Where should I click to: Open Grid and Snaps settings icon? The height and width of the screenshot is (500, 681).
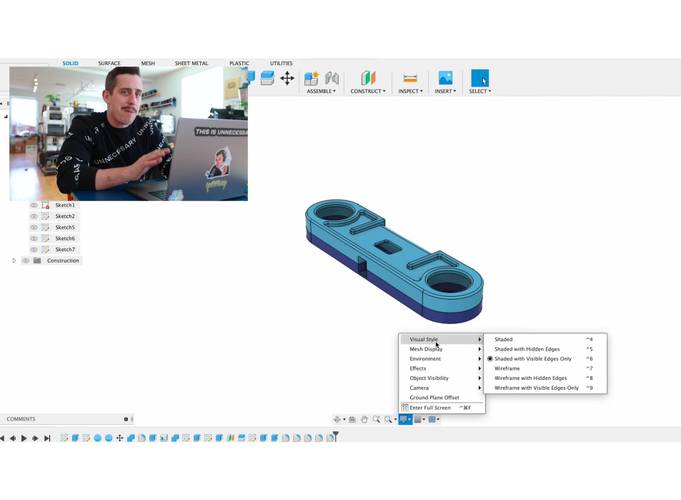point(418,419)
